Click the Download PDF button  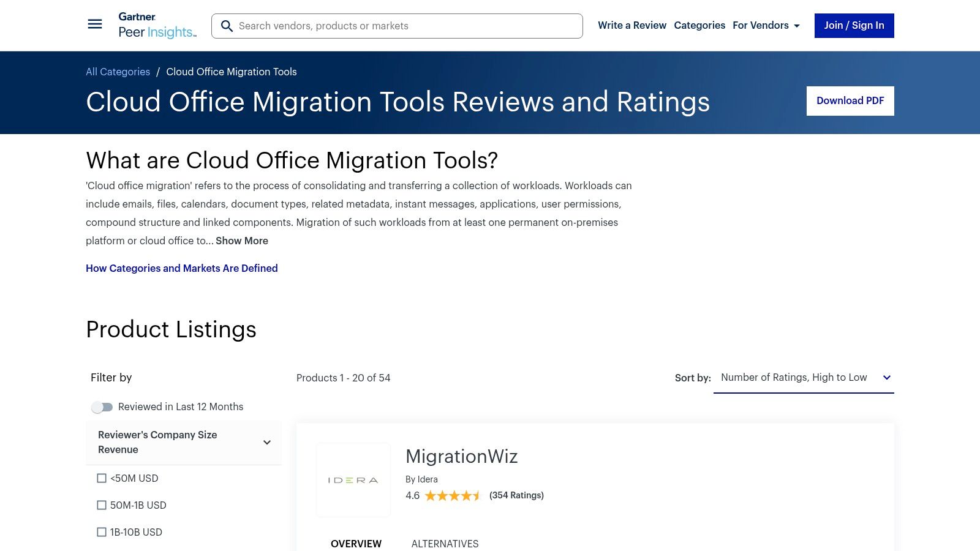pyautogui.click(x=850, y=100)
